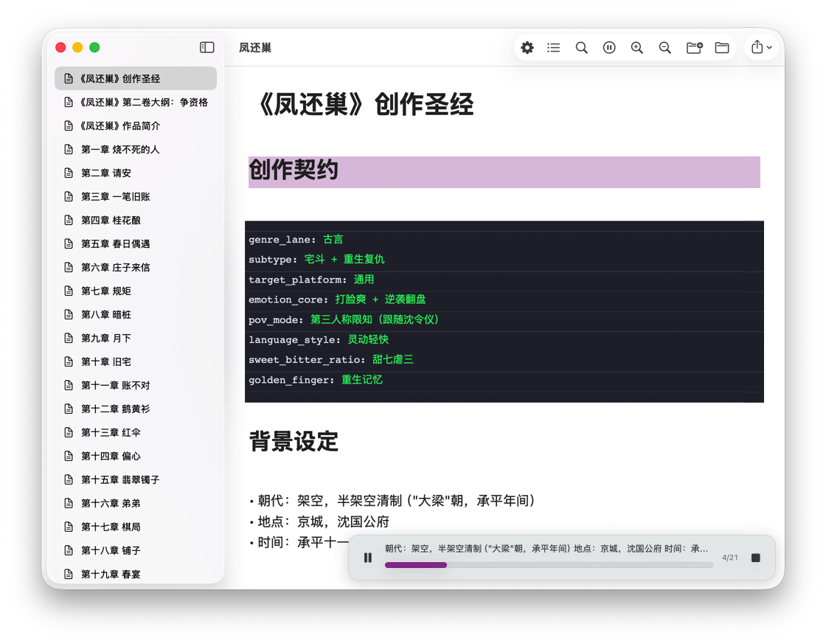Viewport: 826px width, 644px height.
Task: Click the add folder icon
Action: point(694,48)
